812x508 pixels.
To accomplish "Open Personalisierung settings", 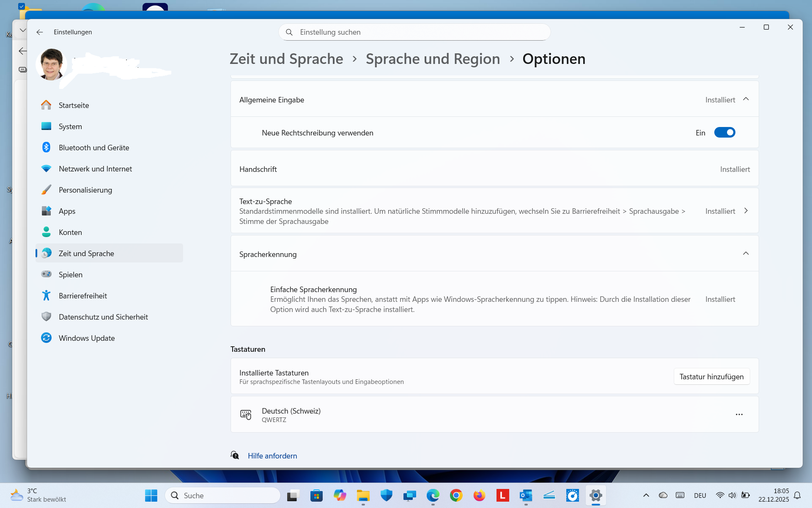I will point(109,190).
